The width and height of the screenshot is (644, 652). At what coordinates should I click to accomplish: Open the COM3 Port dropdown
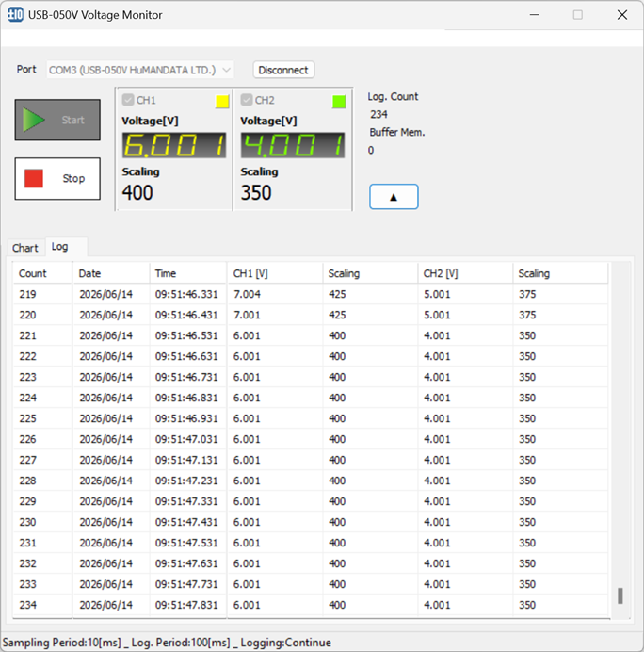point(140,70)
